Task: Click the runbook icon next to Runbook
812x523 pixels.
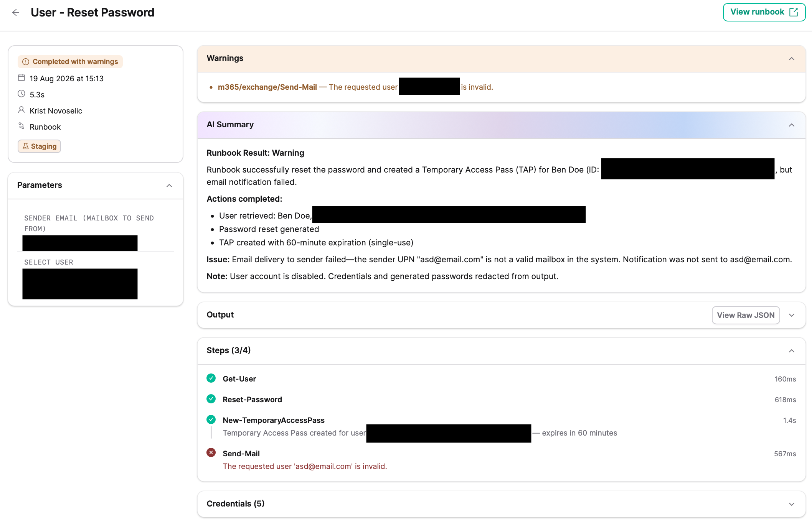Action: point(21,126)
